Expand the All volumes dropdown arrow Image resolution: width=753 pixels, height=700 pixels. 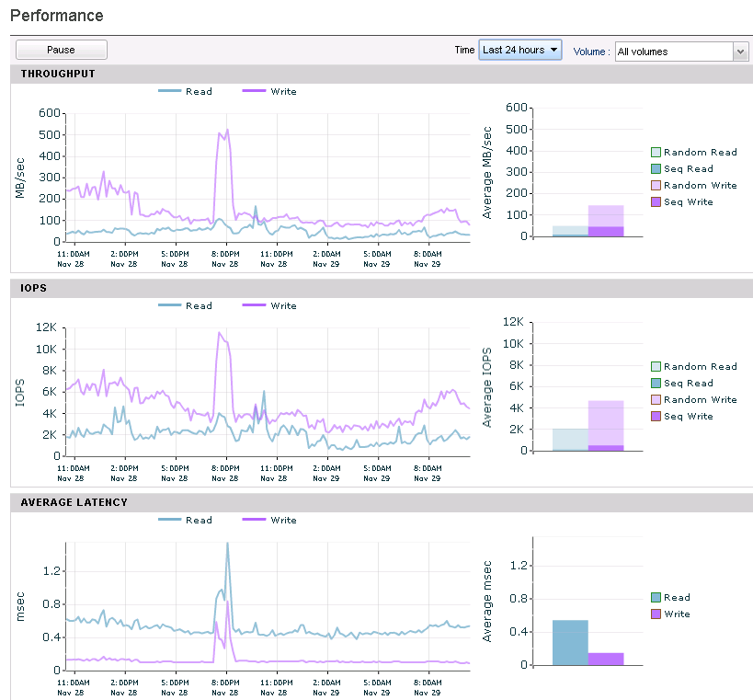740,52
